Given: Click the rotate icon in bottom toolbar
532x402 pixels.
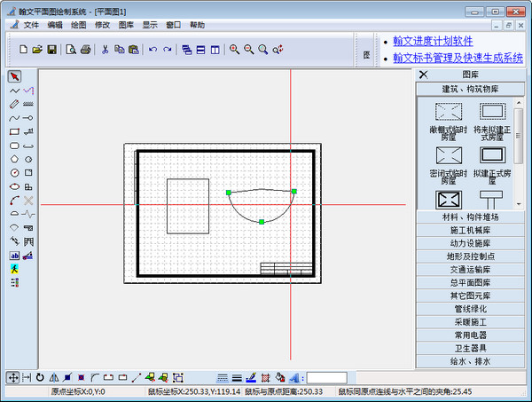Looking at the screenshot, I should pyautogui.click(x=40, y=377).
